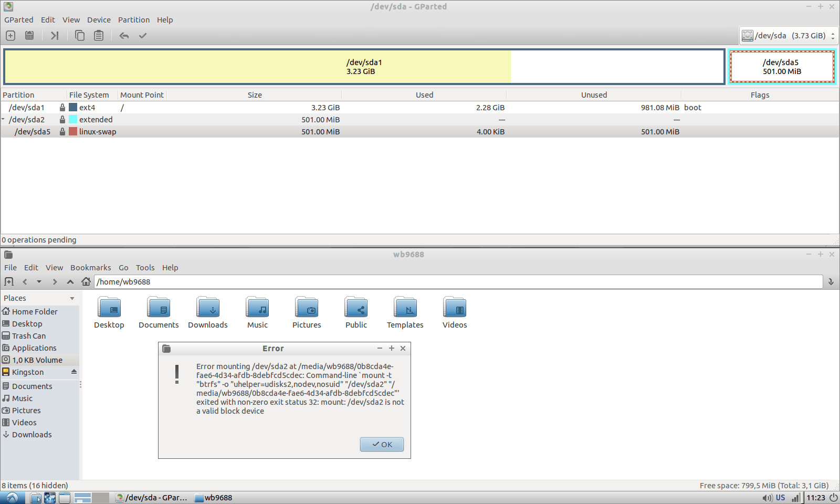Select the /dev/sda5 block in the disk map
The height and width of the screenshot is (504, 840).
782,67
